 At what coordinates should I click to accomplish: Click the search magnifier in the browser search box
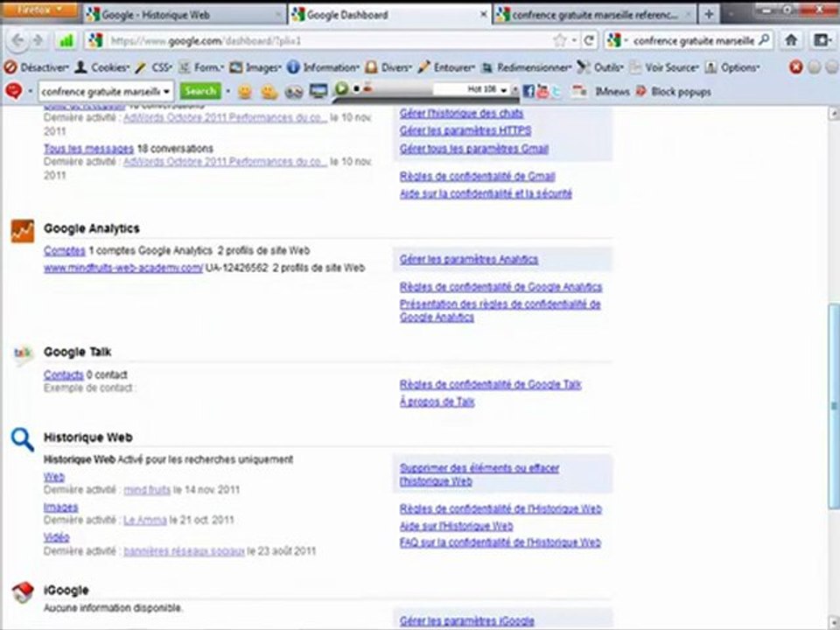765,40
